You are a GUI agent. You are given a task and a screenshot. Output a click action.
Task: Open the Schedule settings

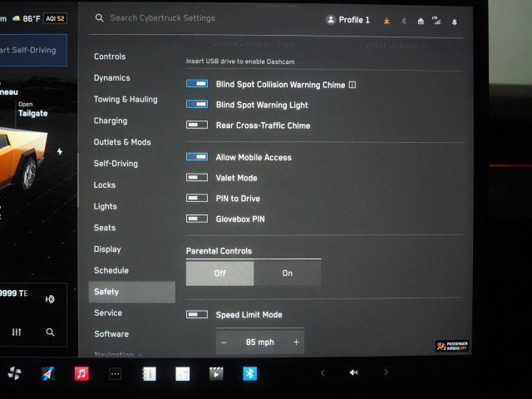pos(111,270)
